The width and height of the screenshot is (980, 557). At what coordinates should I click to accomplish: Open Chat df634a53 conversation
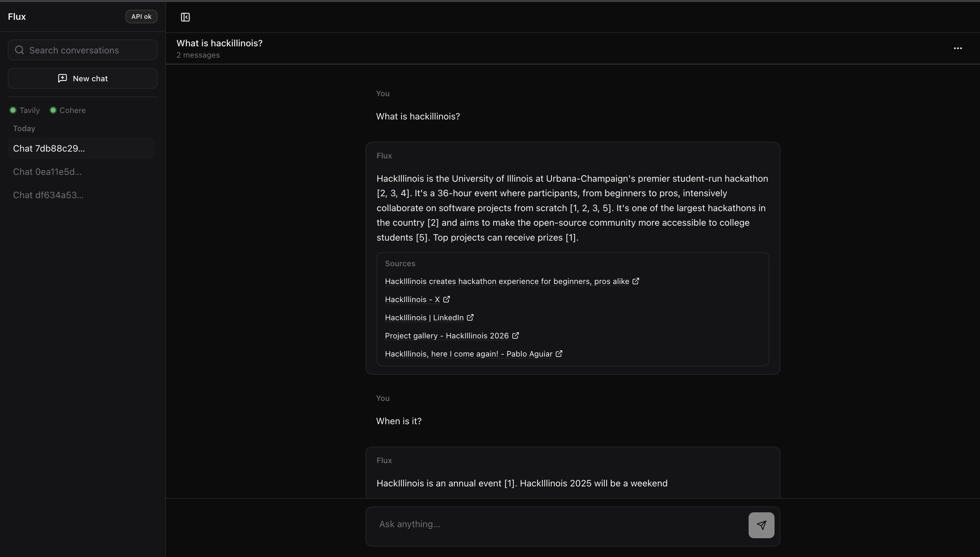pyautogui.click(x=48, y=195)
